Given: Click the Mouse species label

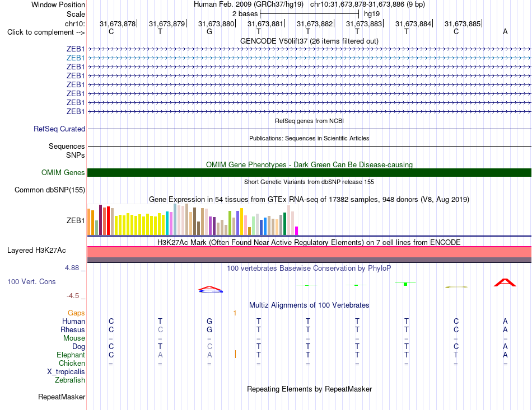Looking at the screenshot, I should [74, 338].
